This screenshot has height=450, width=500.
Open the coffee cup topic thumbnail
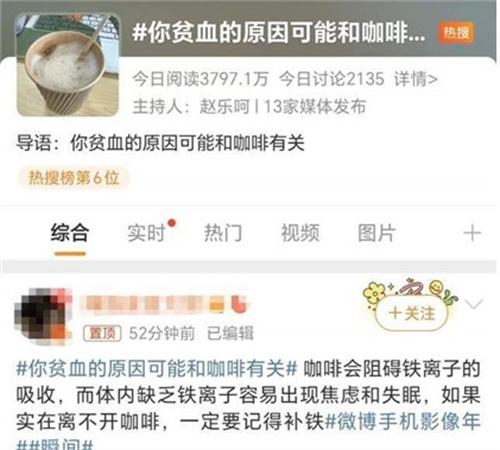[x=68, y=65]
